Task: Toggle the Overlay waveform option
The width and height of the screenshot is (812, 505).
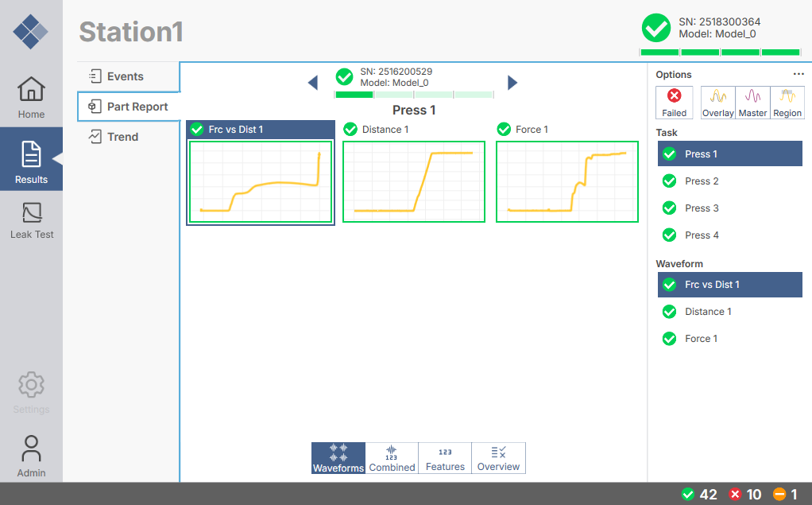Action: pos(717,103)
